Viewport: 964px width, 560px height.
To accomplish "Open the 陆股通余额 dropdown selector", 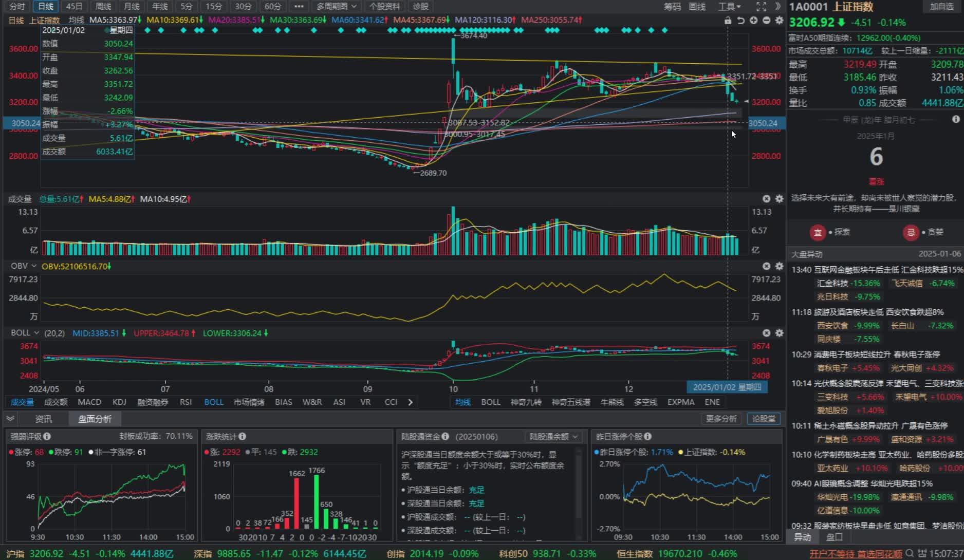I will click(x=553, y=436).
